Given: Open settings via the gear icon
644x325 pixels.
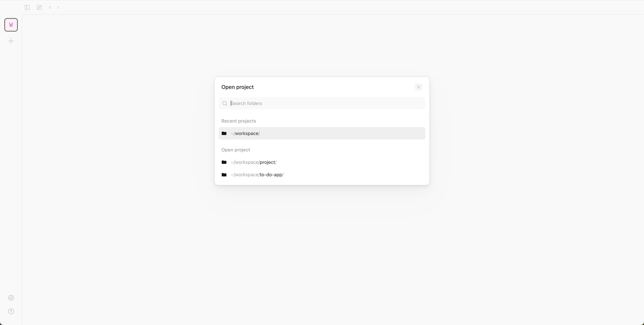Looking at the screenshot, I should click(x=11, y=297).
